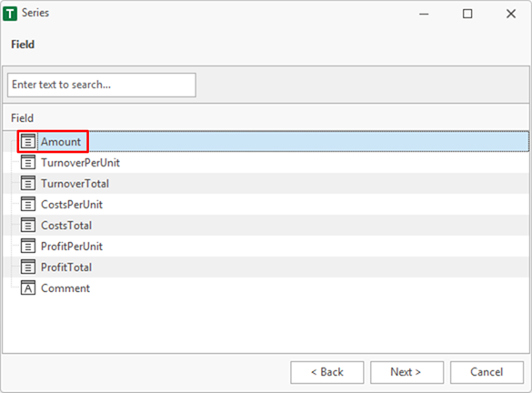
Task: Focus the search text box
Action: [102, 85]
